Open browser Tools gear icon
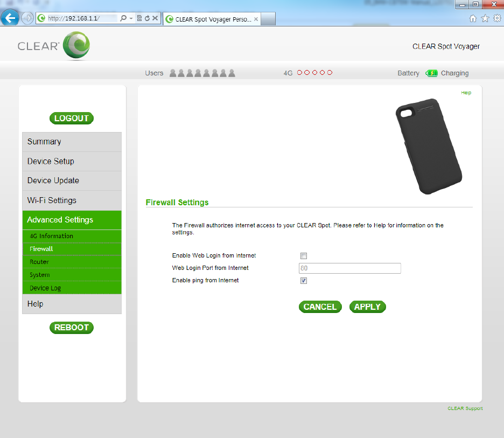Viewport: 504px width, 438px height. [497, 18]
